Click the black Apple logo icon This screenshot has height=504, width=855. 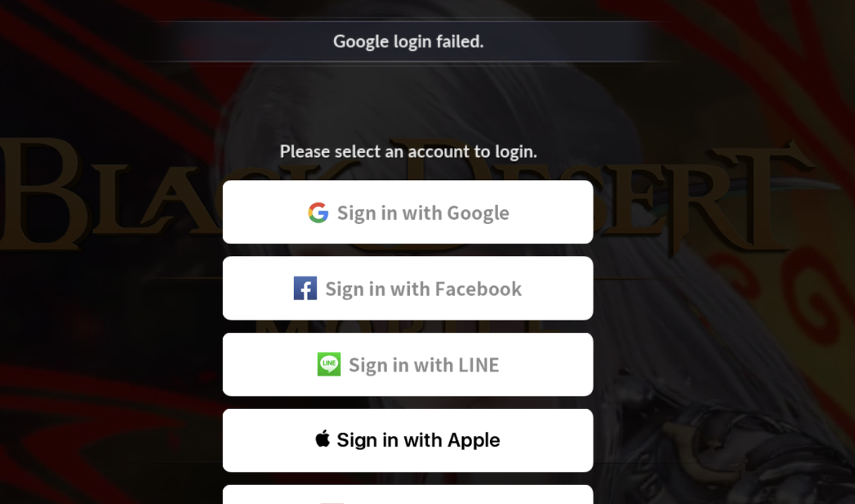pyautogui.click(x=323, y=438)
